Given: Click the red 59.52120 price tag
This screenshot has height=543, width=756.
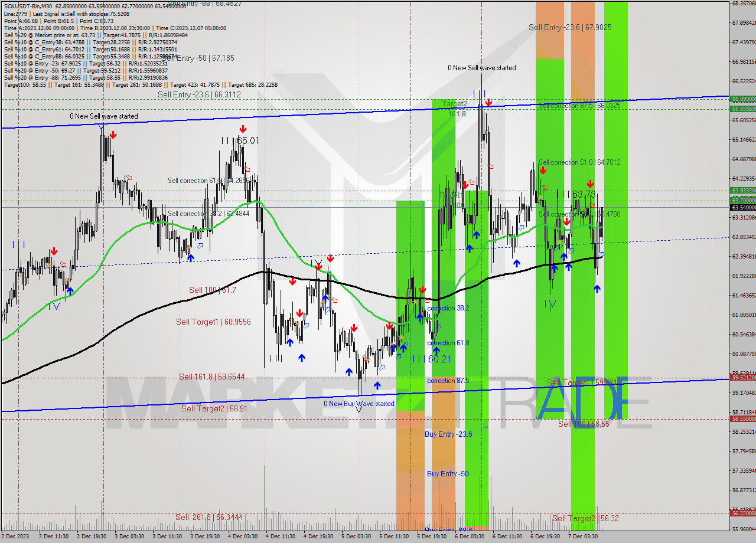Looking at the screenshot, I should click(743, 377).
